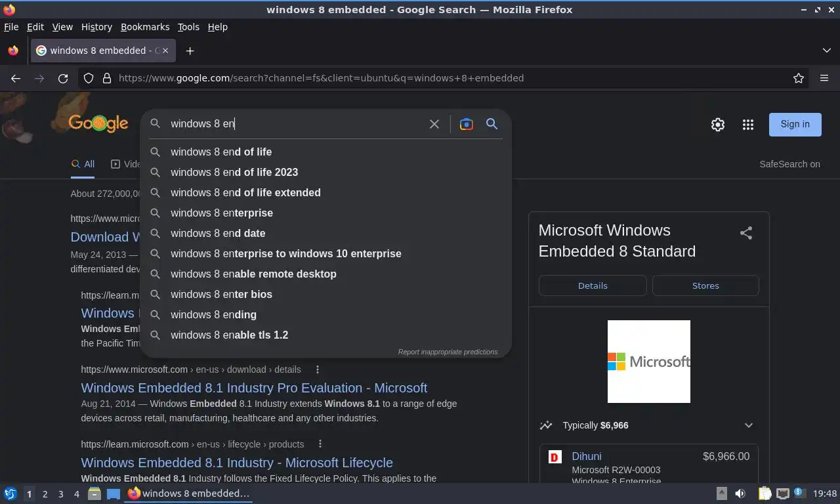Close the windows 8 embedded tab

(x=165, y=51)
